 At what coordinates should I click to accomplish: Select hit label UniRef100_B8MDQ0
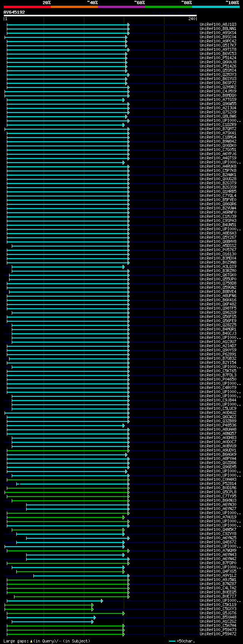tap(218, 96)
